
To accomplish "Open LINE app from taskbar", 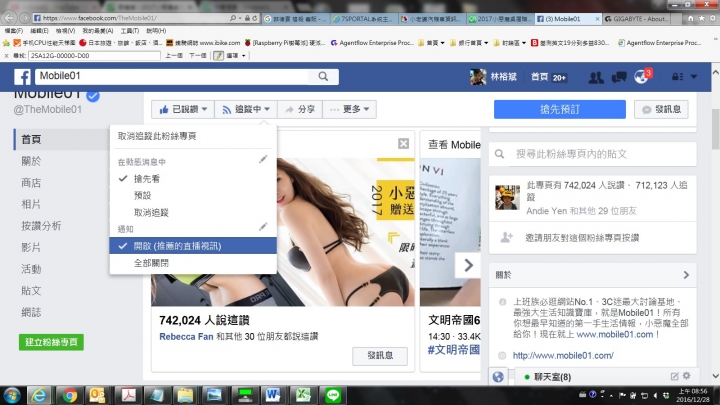I will [333, 395].
